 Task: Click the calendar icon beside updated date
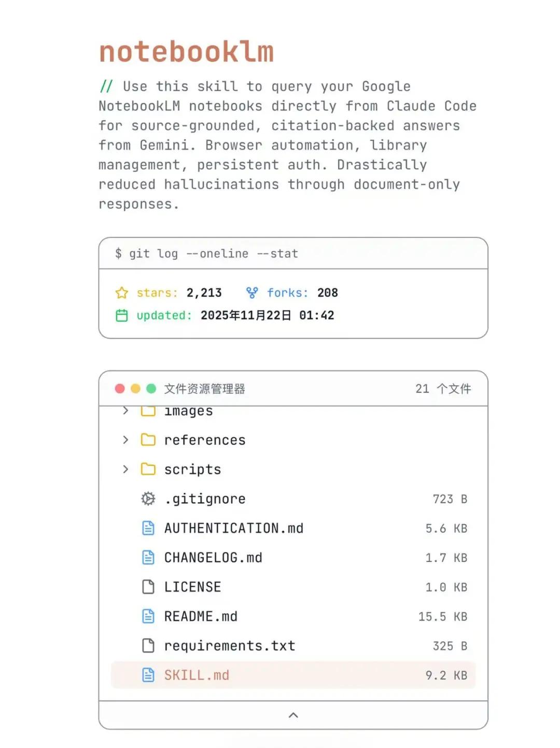pos(122,315)
